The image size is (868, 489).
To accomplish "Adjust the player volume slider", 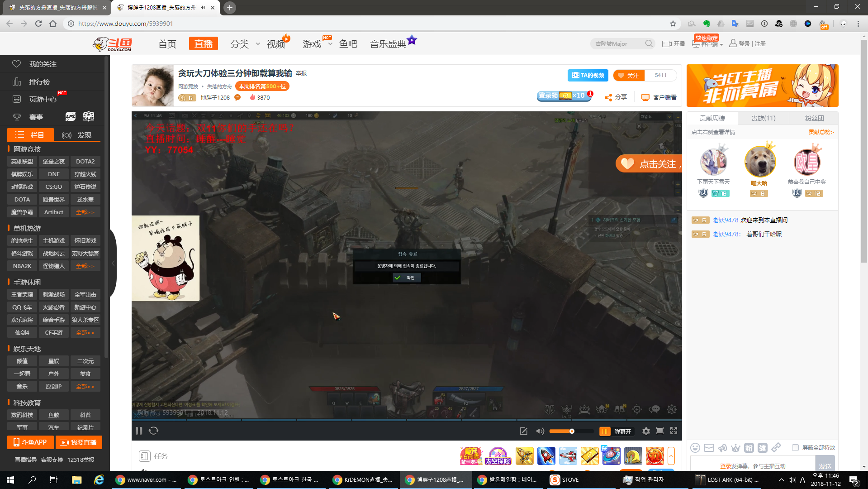I will pyautogui.click(x=572, y=431).
